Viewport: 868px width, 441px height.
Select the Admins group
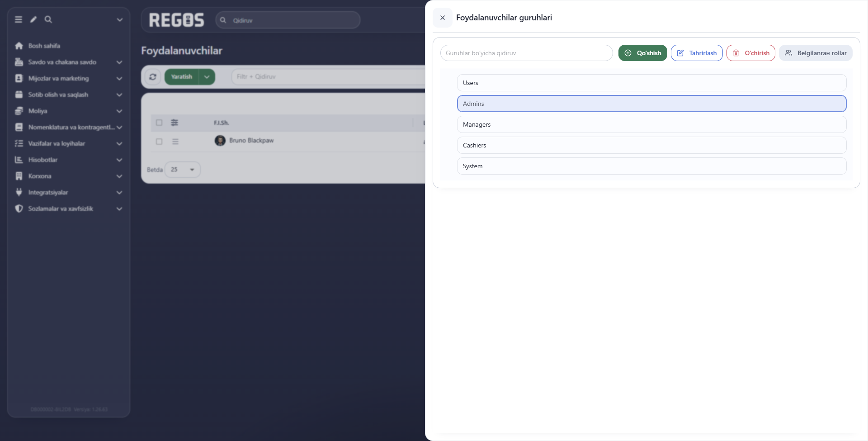(652, 104)
